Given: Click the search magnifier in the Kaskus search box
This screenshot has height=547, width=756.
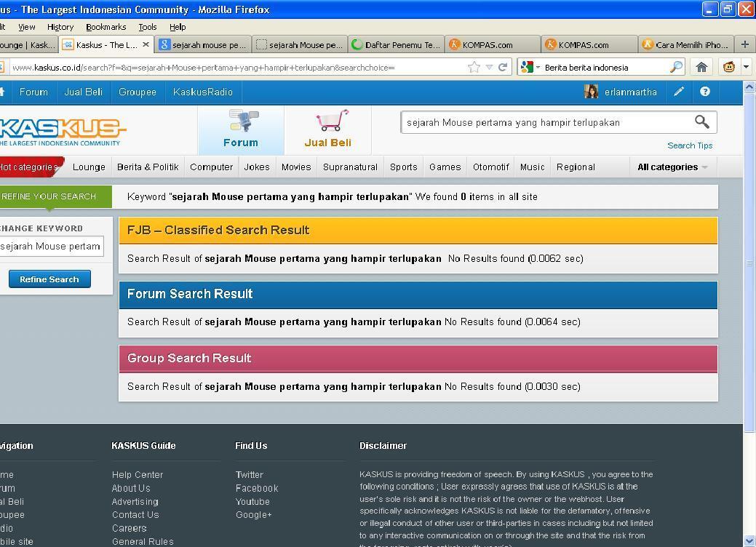Looking at the screenshot, I should coord(702,122).
